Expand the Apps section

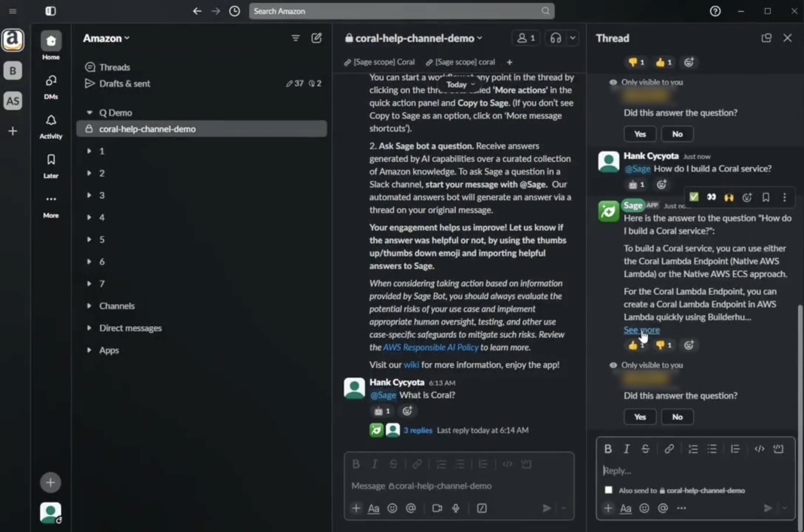coord(89,350)
